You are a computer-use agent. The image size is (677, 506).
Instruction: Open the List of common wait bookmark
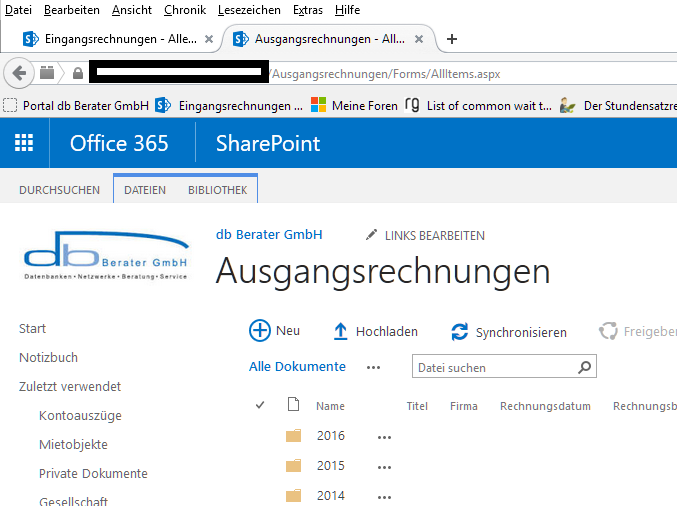[478, 105]
